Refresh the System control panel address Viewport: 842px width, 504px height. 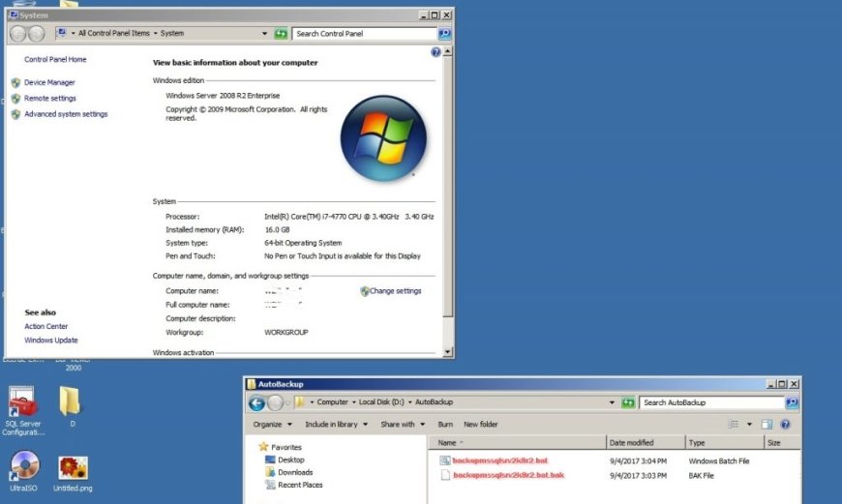click(x=281, y=34)
